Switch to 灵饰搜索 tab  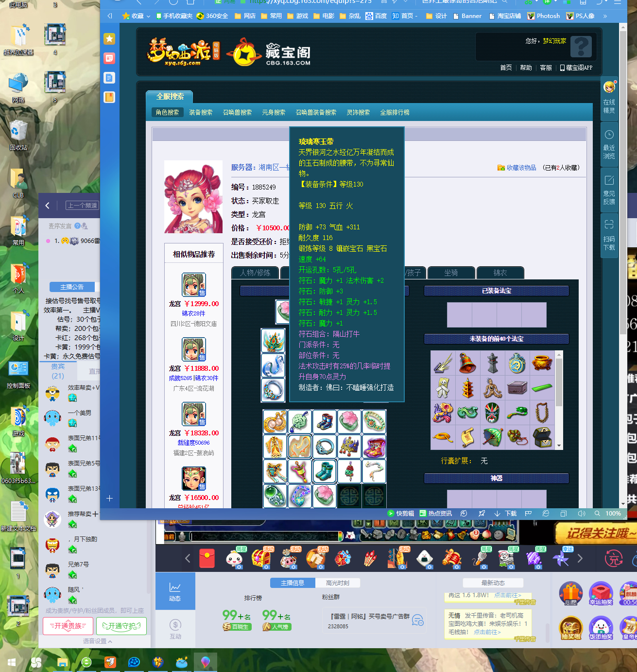[x=358, y=112]
